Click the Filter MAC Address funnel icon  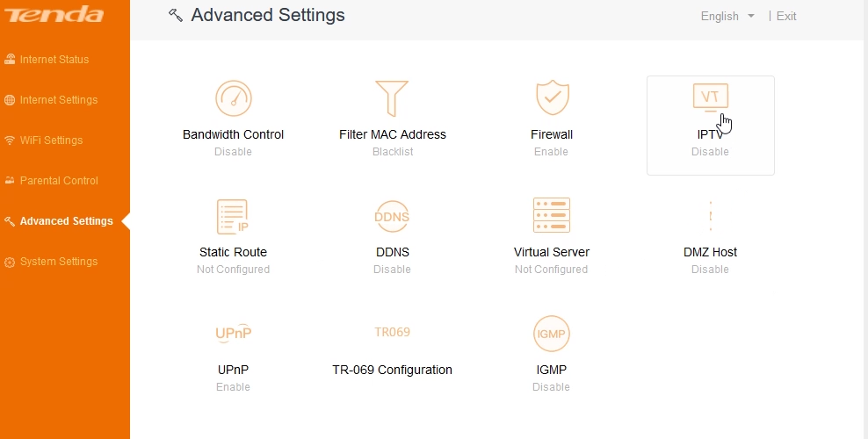click(x=392, y=98)
